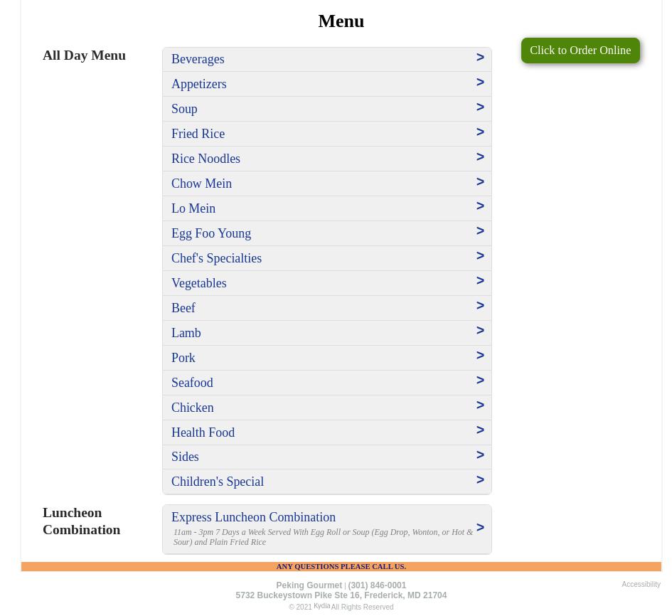Click the arrow on the Chicken row
The image size is (672, 616).
point(480,405)
